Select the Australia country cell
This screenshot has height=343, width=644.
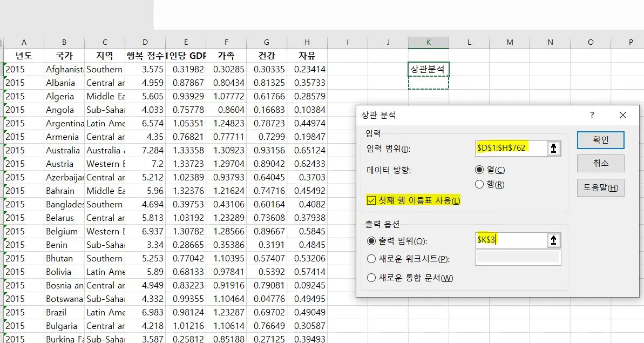pyautogui.click(x=64, y=150)
